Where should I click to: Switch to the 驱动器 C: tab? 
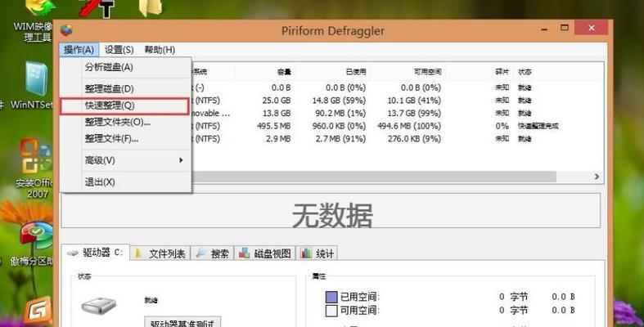(96, 253)
